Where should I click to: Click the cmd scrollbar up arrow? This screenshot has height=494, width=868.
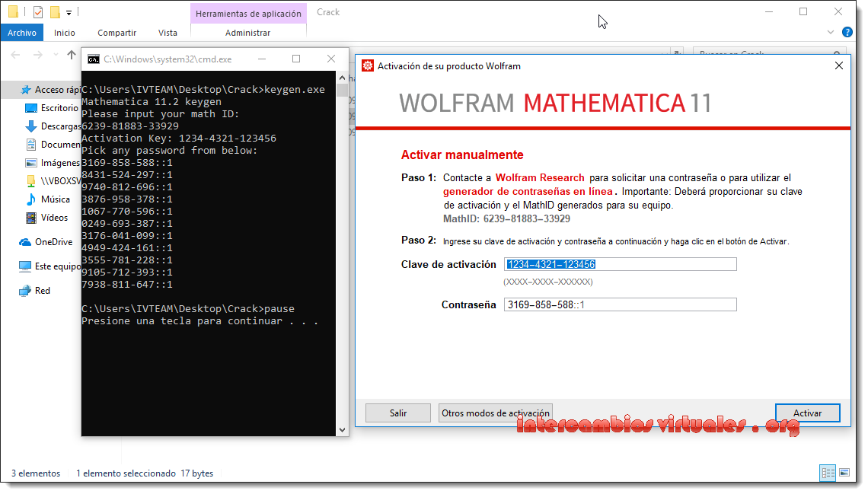pyautogui.click(x=342, y=78)
